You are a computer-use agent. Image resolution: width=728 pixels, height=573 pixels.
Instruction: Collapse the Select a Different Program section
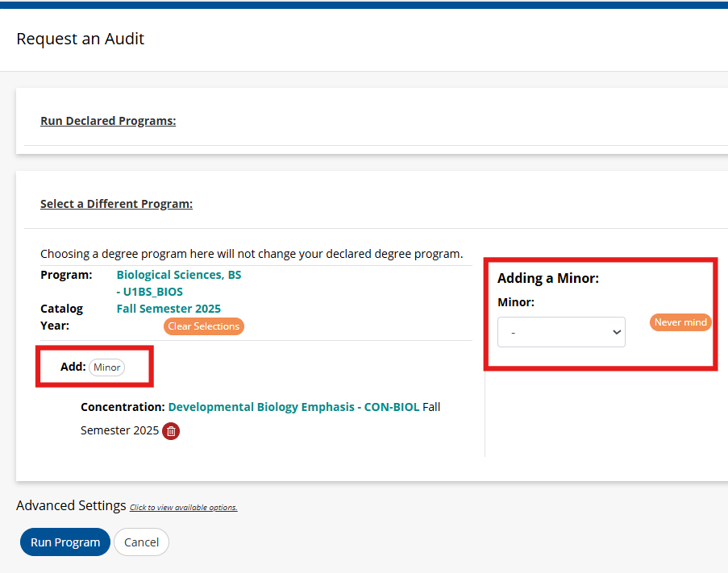click(x=117, y=204)
